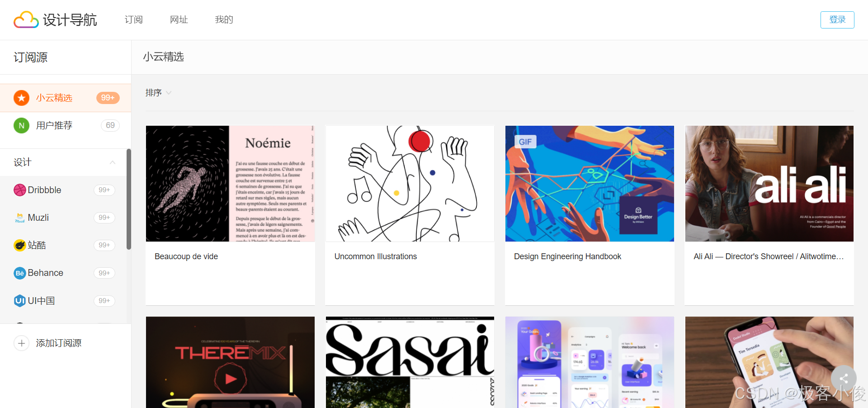Click the floating share icon button
868x408 pixels.
coord(844,379)
